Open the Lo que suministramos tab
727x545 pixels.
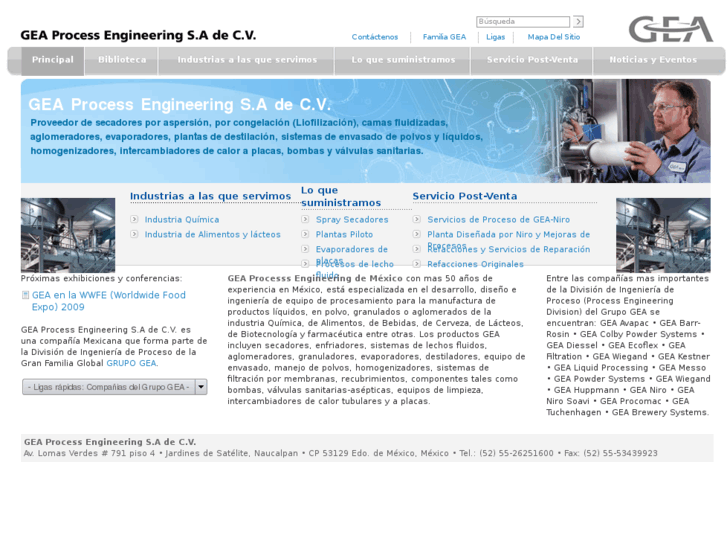tap(403, 60)
